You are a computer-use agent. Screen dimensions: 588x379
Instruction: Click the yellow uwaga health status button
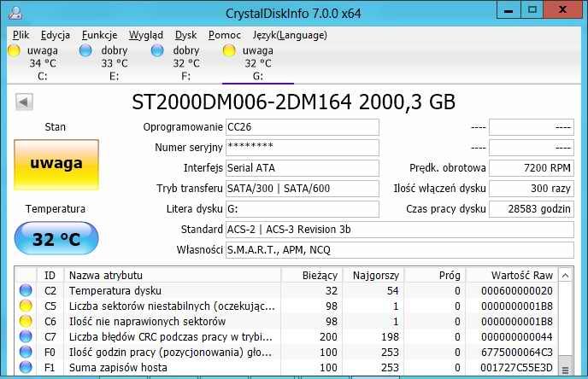pyautogui.click(x=56, y=165)
